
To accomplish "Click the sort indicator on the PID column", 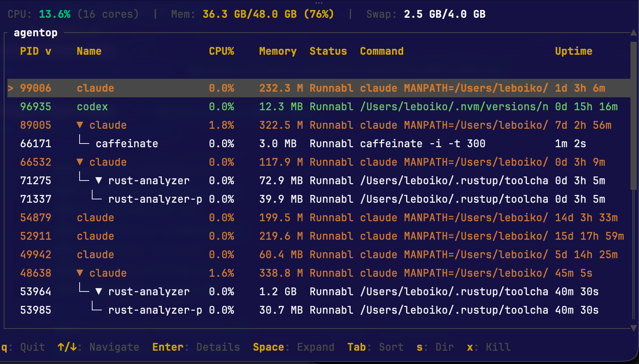I will coord(48,51).
